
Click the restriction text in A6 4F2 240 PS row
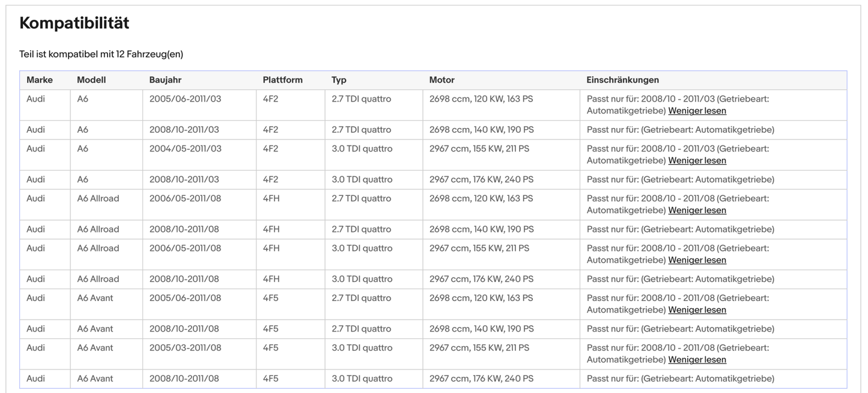pos(680,180)
